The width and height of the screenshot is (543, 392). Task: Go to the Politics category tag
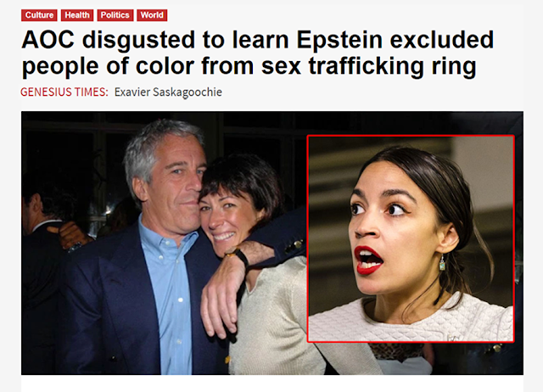click(115, 15)
